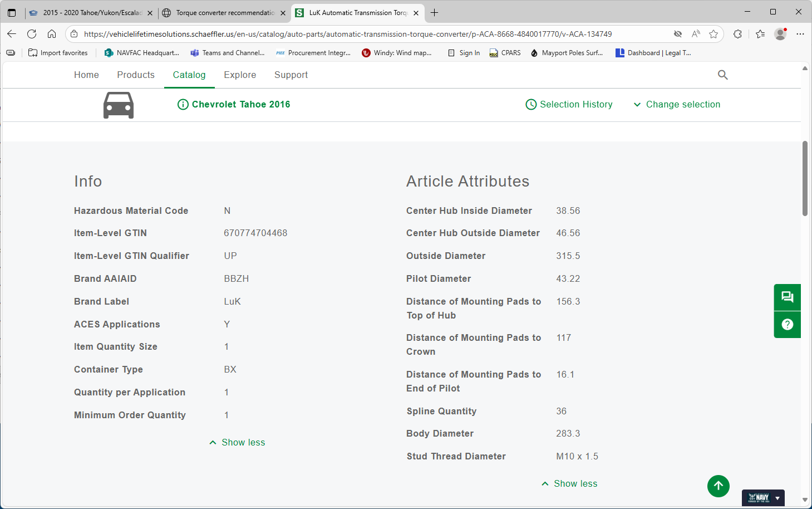This screenshot has height=509, width=812.
Task: Expand the Navy widget dropdown arrow
Action: (x=777, y=498)
